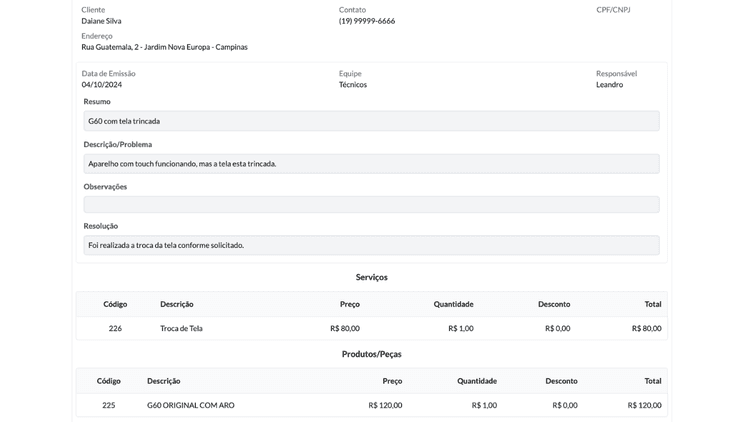
Task: Select the Descrição/Problema text field
Action: [371, 163]
